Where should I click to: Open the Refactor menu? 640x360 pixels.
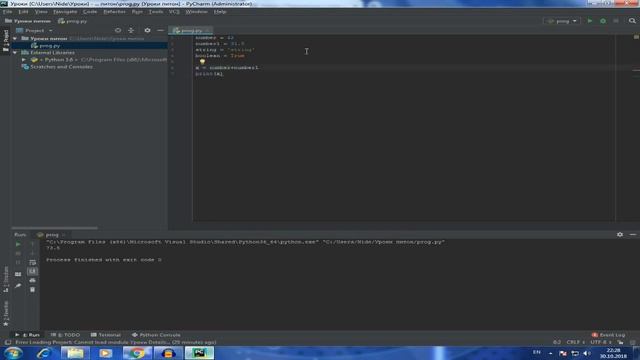pyautogui.click(x=114, y=12)
